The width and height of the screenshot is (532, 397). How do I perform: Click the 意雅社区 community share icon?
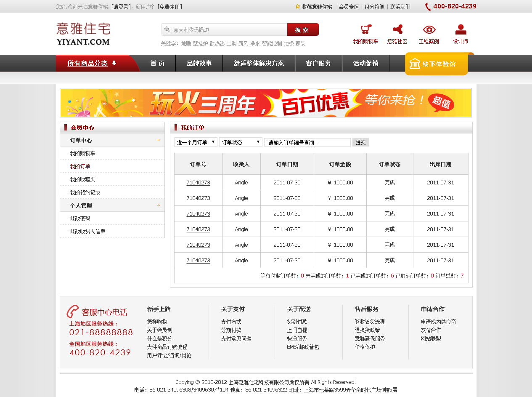[x=397, y=29]
